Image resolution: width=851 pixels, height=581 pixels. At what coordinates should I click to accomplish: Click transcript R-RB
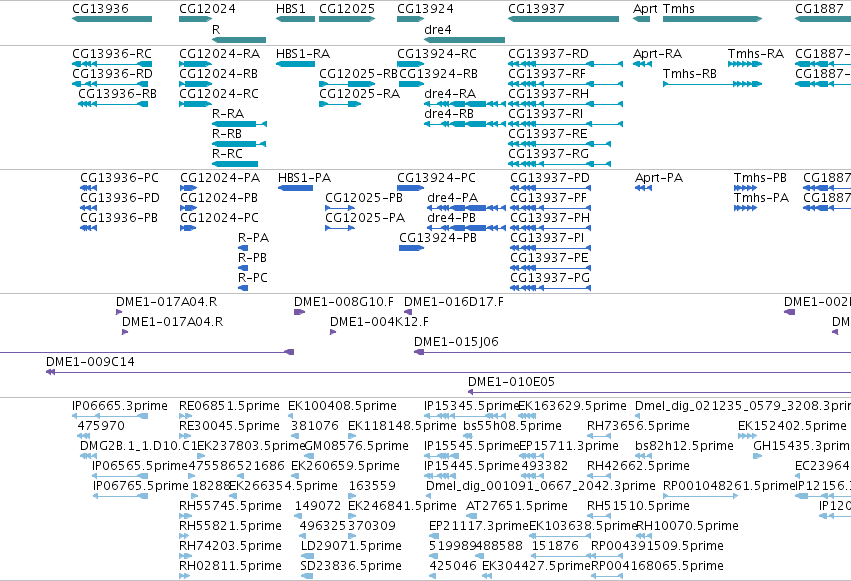point(239,144)
